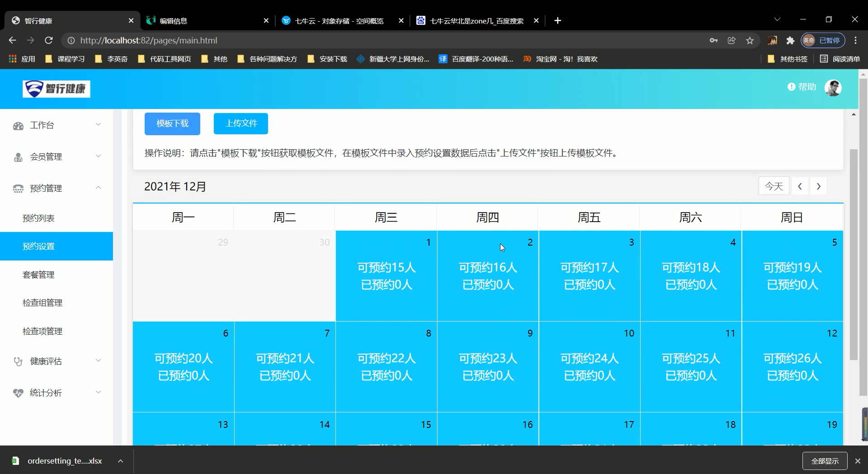Click the 上传文件 button
The width and height of the screenshot is (868, 474).
click(241, 123)
